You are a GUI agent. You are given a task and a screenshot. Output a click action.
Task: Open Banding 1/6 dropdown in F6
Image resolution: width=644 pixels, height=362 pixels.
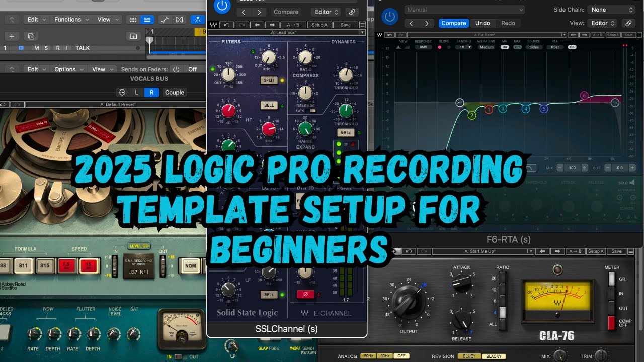point(463,47)
